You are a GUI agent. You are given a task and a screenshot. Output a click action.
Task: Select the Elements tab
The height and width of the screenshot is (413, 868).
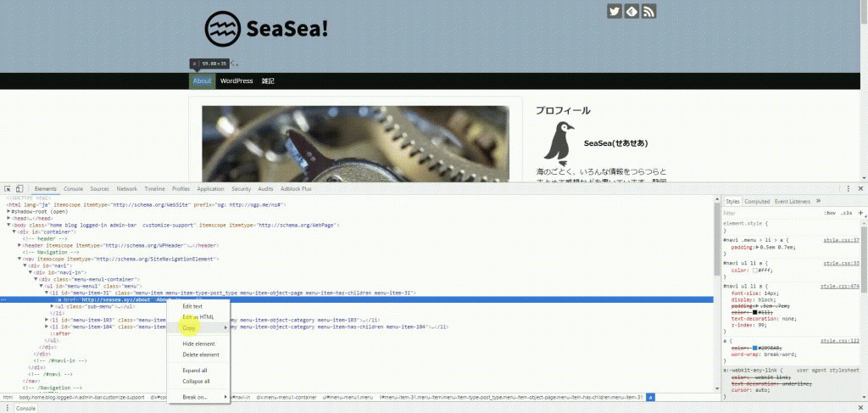point(46,189)
